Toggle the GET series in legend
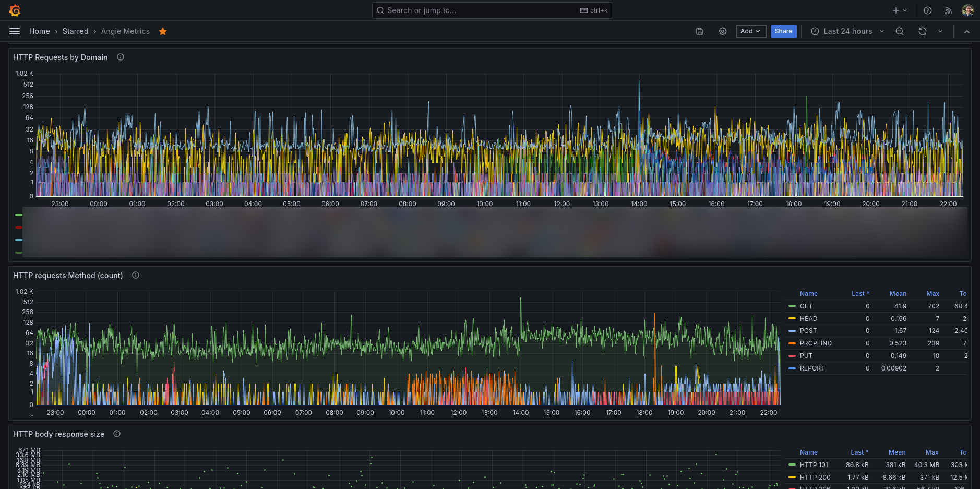 (x=806, y=306)
